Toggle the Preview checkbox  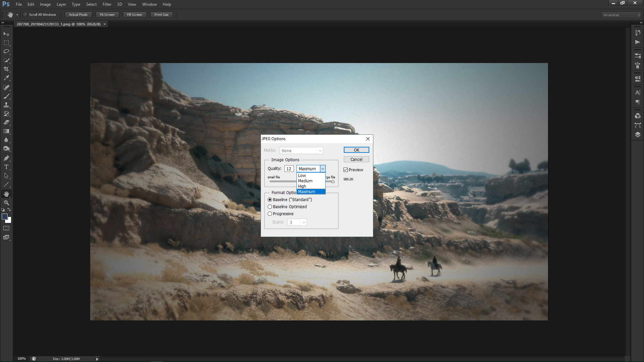coord(346,170)
